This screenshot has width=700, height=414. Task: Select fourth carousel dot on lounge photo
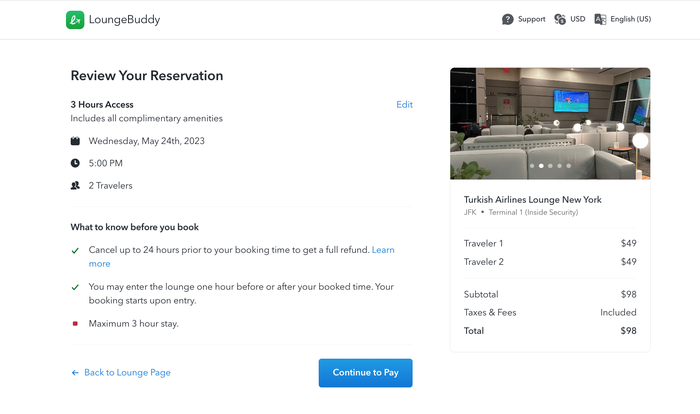(x=559, y=166)
